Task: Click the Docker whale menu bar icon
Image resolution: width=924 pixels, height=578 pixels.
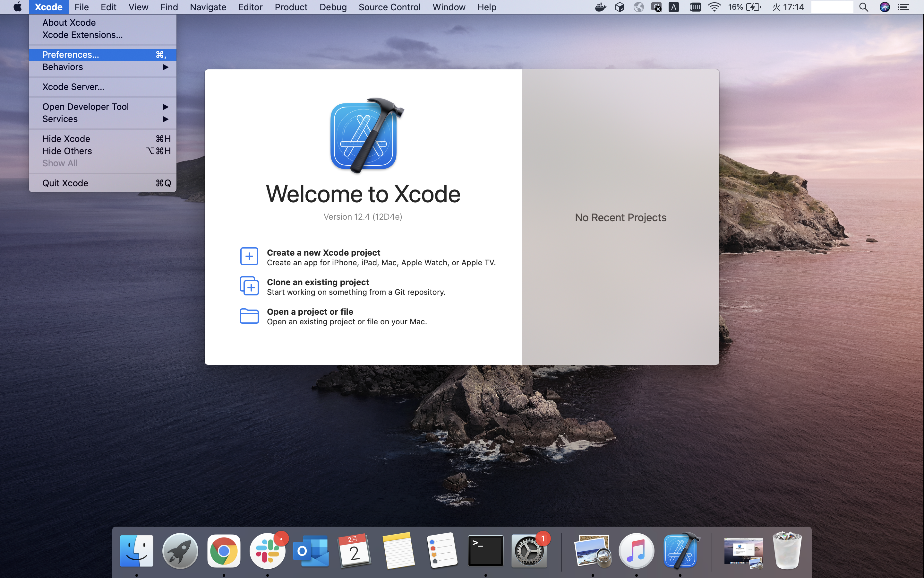Action: (601, 7)
